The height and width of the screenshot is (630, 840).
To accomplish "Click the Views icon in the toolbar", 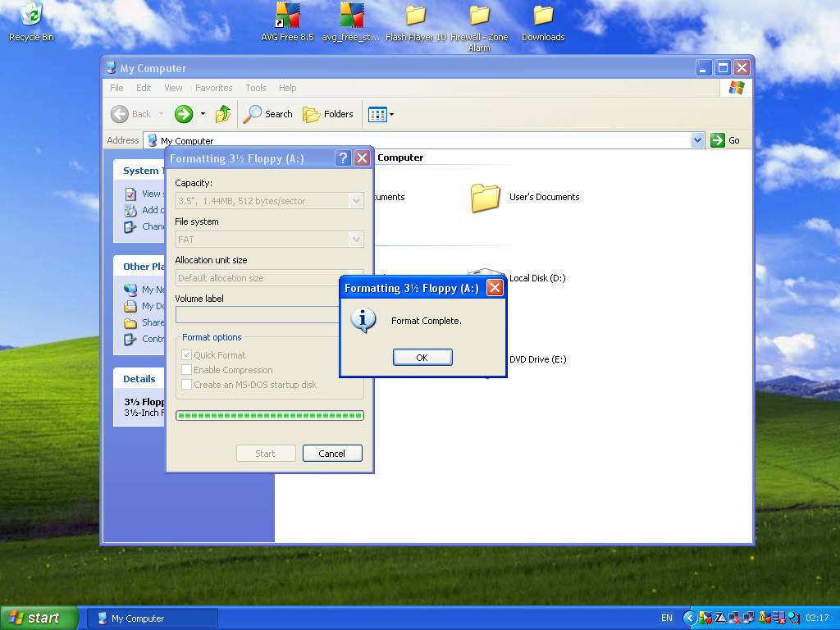I will pyautogui.click(x=377, y=114).
